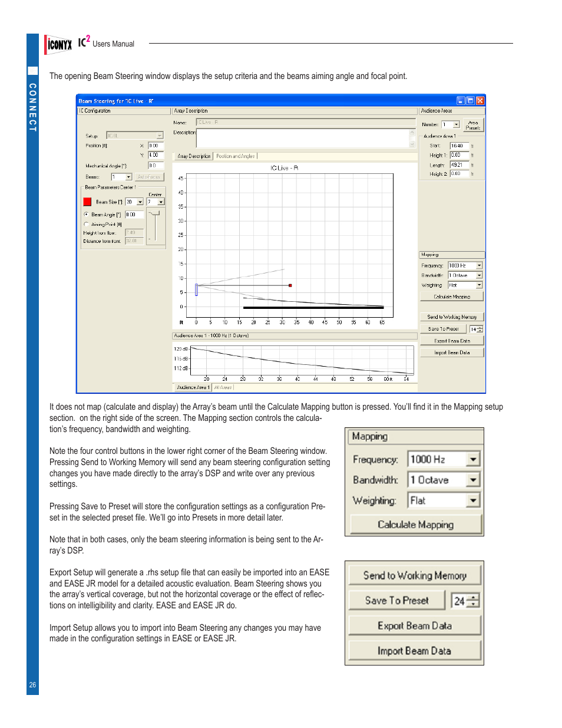Click Export Beam Data in the Beam Steering window
The width and height of the screenshot is (562, 728).
pos(452,341)
